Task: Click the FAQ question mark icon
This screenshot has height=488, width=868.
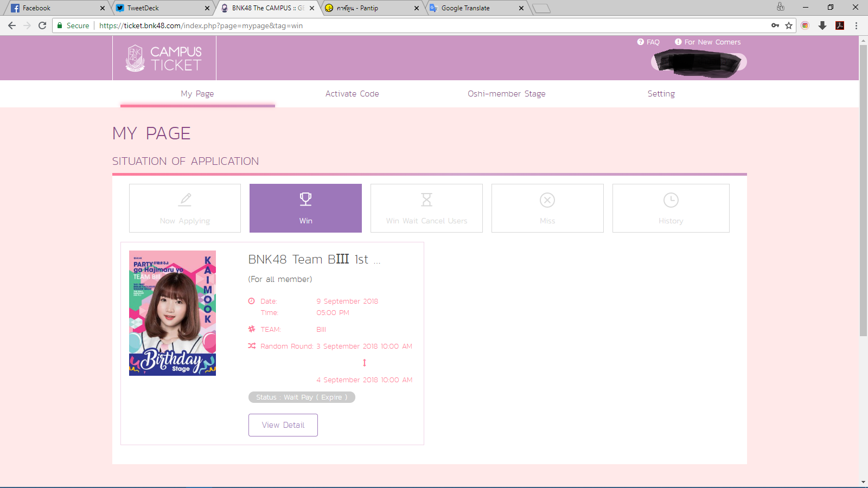Action: pos(641,42)
